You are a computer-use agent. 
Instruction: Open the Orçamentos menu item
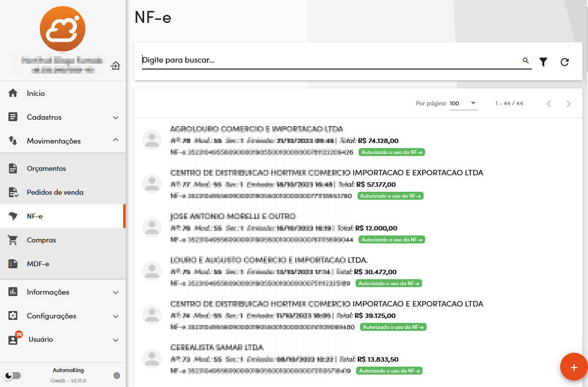pos(46,168)
